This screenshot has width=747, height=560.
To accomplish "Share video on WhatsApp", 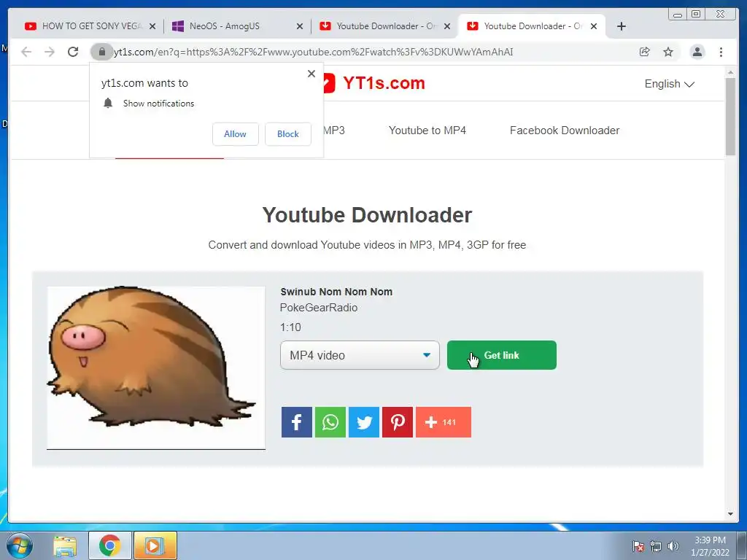I will click(330, 422).
